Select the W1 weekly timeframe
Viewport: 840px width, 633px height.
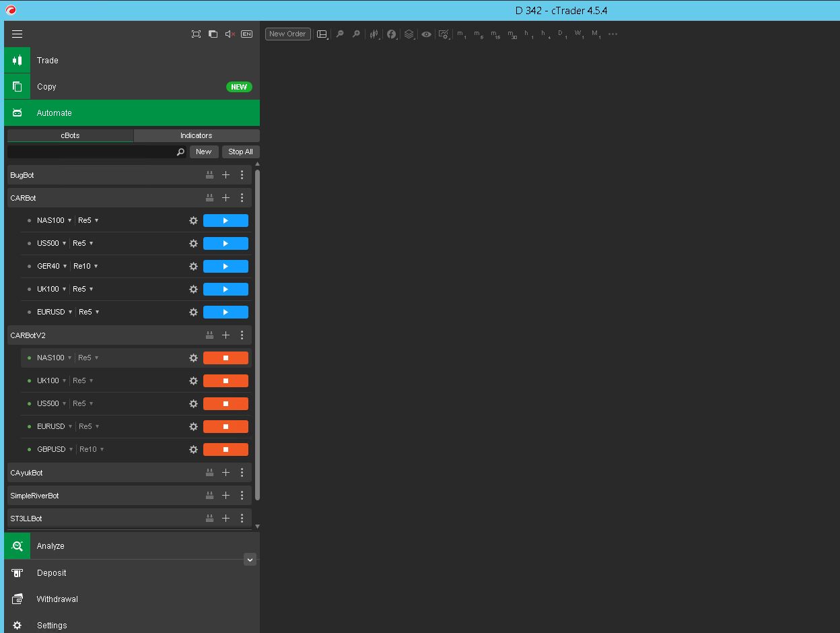[x=579, y=34]
